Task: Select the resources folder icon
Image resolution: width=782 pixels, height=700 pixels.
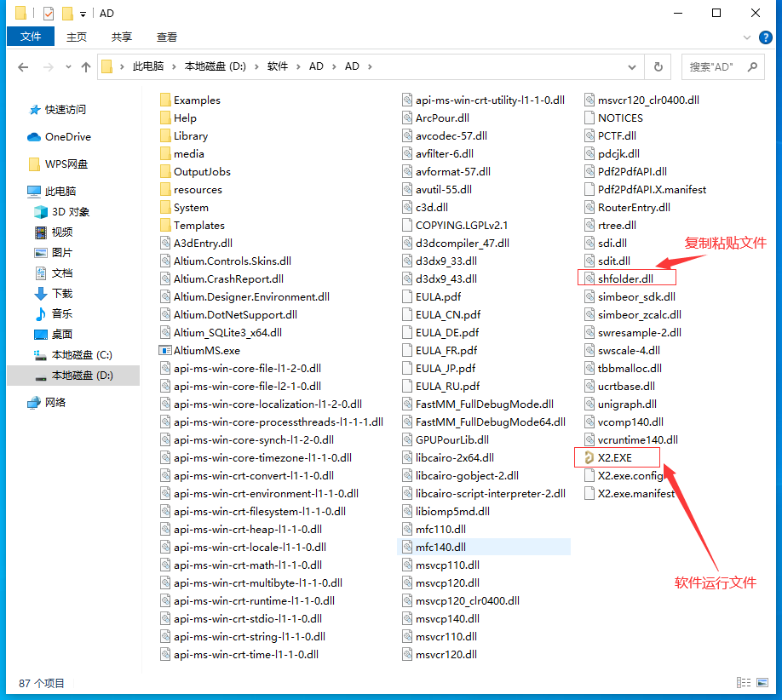Action: click(165, 190)
